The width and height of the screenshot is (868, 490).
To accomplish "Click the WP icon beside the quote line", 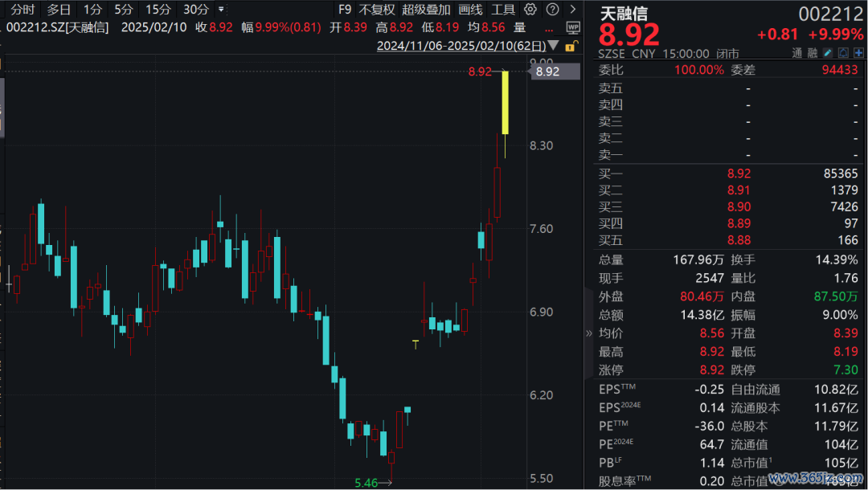I will pos(573,27).
